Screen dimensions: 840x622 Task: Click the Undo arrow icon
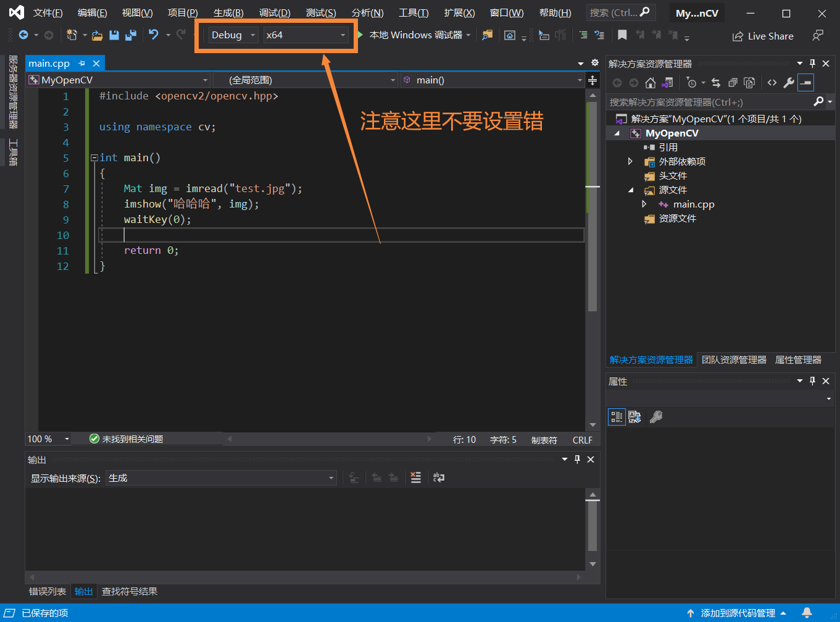pyautogui.click(x=154, y=35)
